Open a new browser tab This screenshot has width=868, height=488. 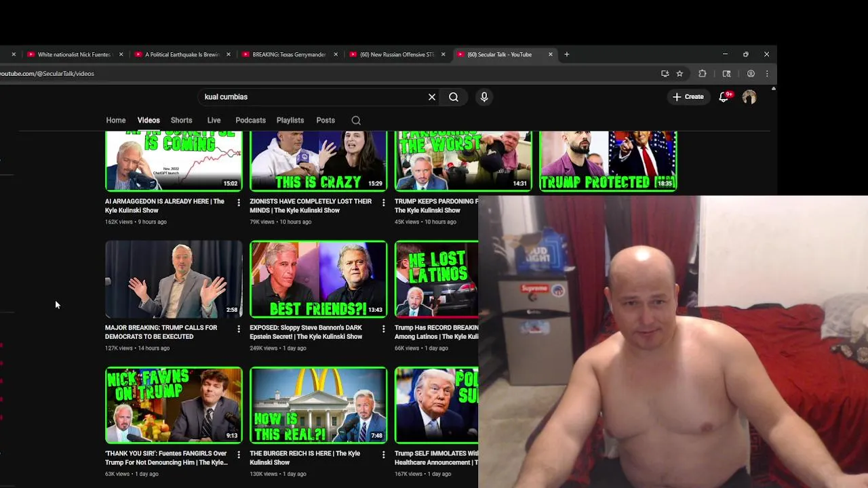(x=567, y=54)
